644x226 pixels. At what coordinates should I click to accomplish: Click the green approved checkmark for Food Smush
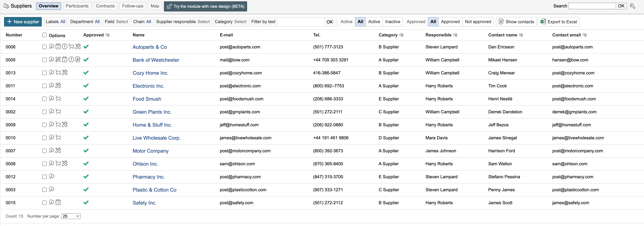(86, 99)
